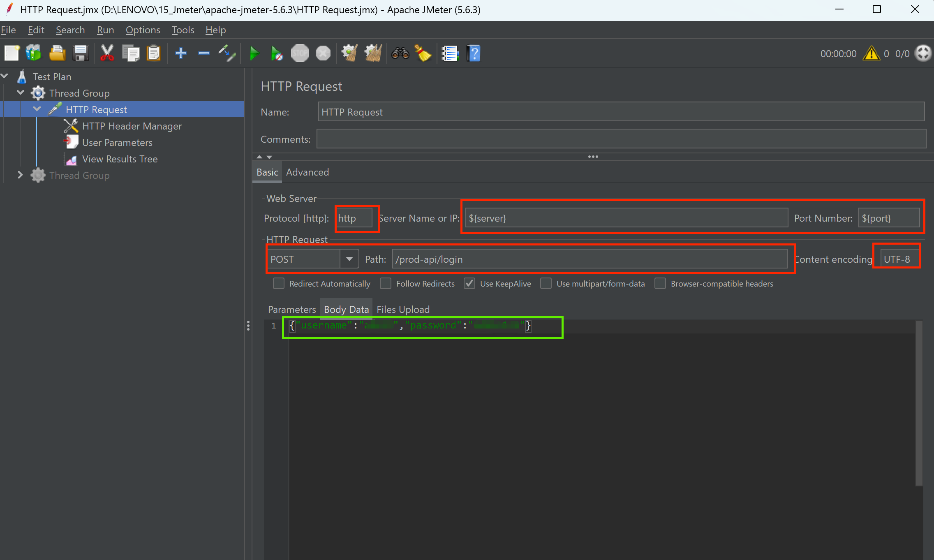934x560 pixels.
Task: Open the Help menu
Action: [x=216, y=30]
